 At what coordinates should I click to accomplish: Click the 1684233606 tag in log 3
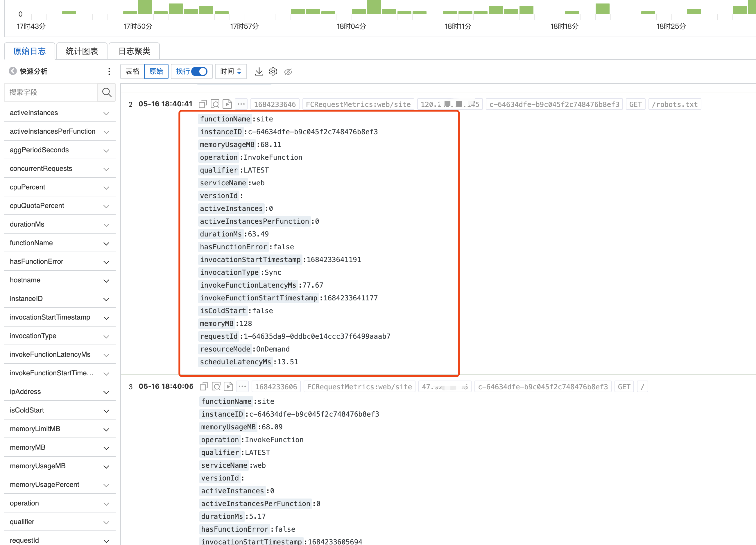tap(276, 387)
